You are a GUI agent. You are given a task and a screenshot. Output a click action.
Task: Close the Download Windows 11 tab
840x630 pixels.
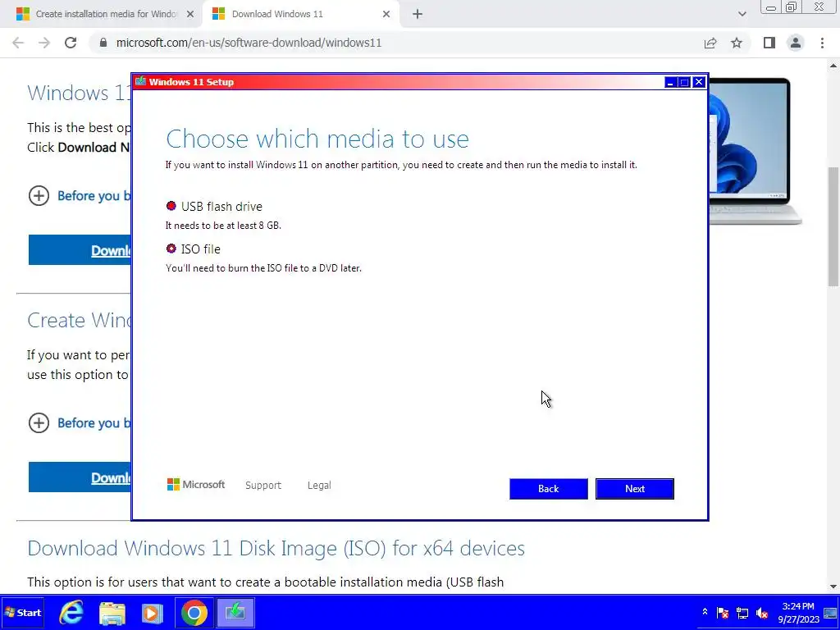[x=386, y=15]
